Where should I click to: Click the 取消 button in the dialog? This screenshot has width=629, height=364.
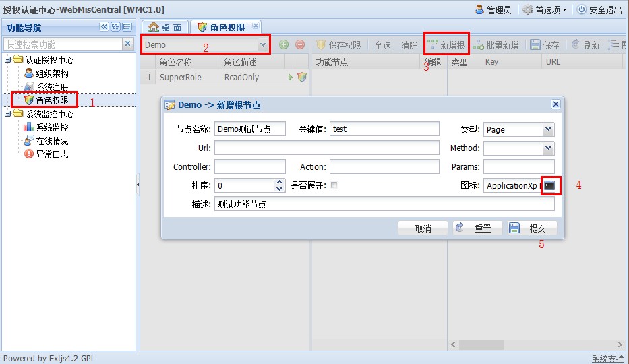click(423, 229)
